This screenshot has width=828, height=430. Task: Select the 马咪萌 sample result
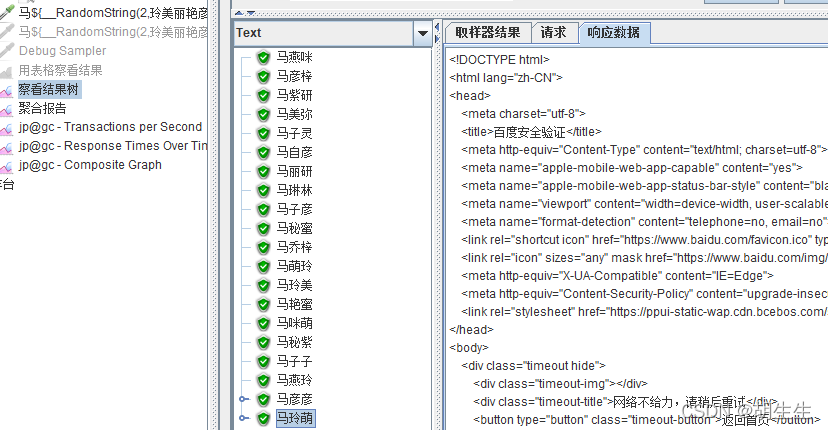295,323
